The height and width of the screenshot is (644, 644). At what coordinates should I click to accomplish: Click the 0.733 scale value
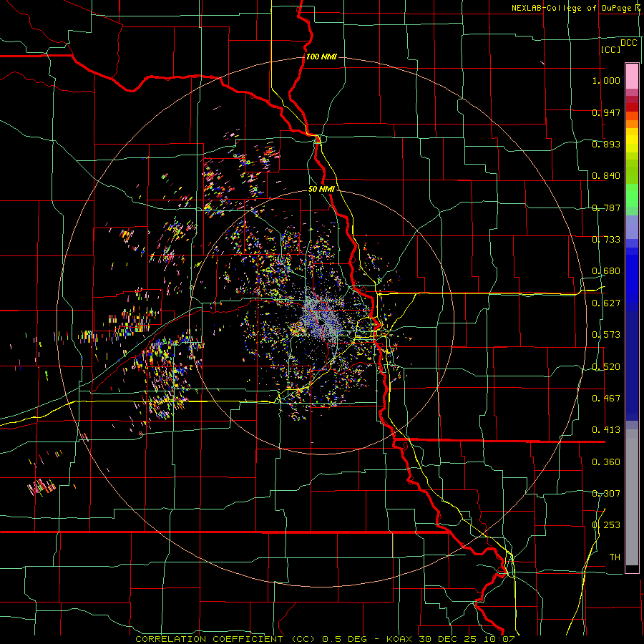click(606, 240)
